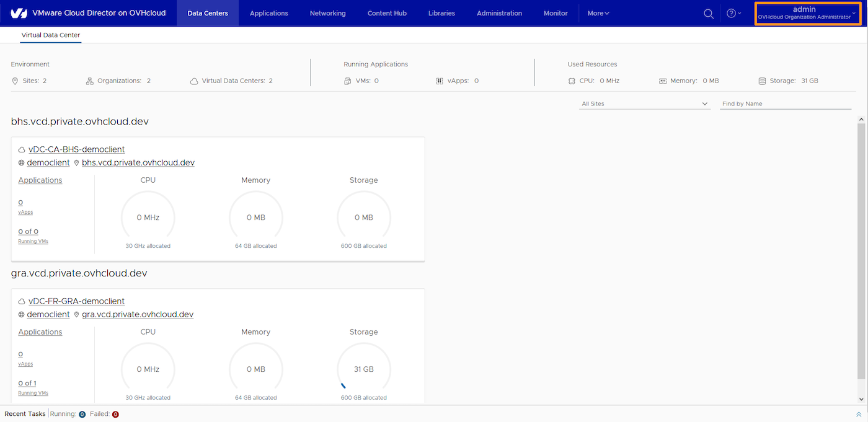Open the All Sites filter dropdown
This screenshot has width=868, height=422.
(644, 103)
